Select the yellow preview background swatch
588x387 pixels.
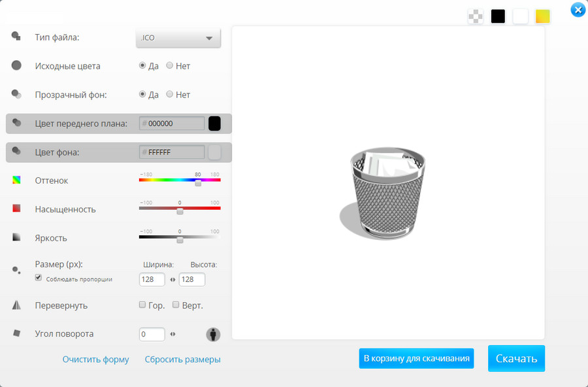coord(542,16)
